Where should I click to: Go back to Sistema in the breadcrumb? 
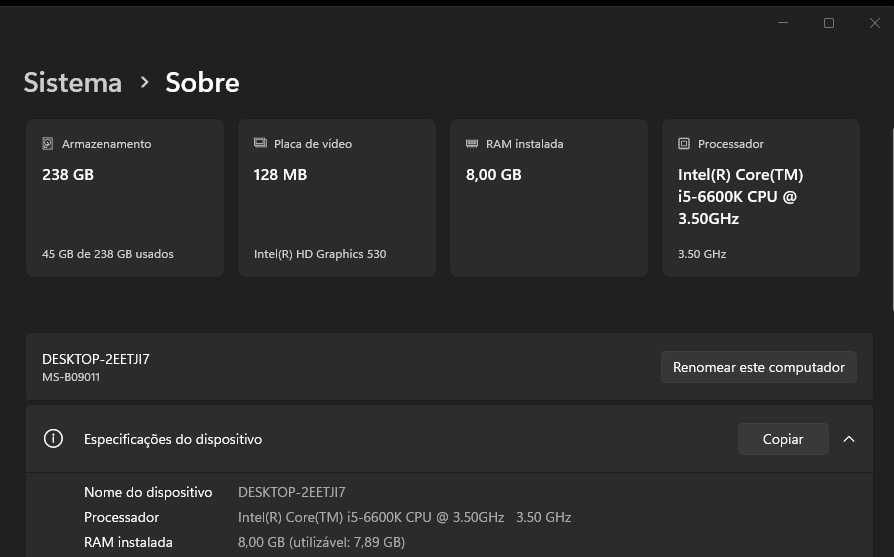(x=73, y=82)
